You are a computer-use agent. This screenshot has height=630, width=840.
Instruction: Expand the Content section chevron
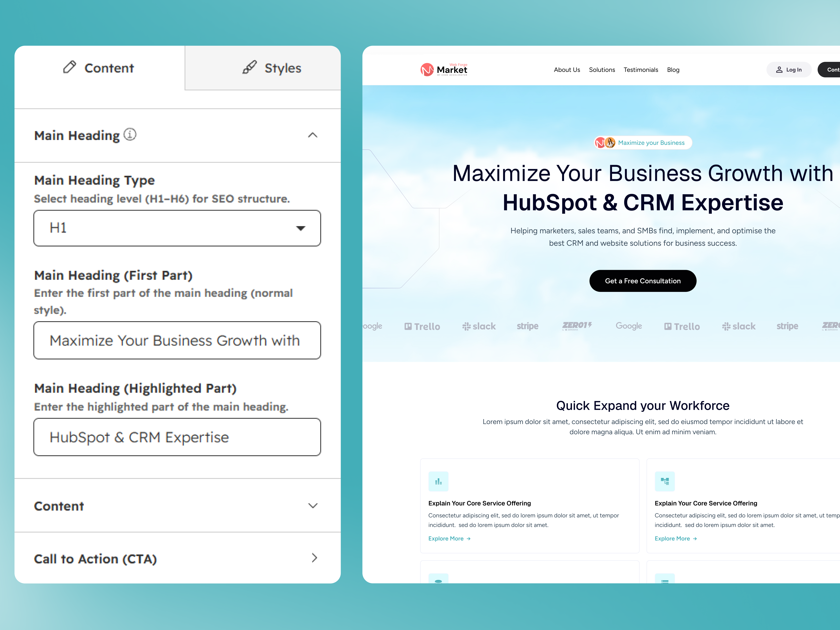pyautogui.click(x=312, y=505)
